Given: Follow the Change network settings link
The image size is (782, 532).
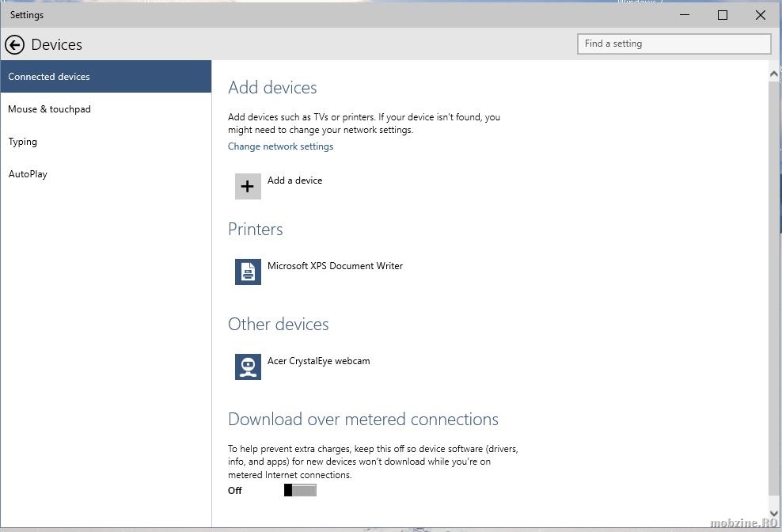Looking at the screenshot, I should tap(280, 146).
